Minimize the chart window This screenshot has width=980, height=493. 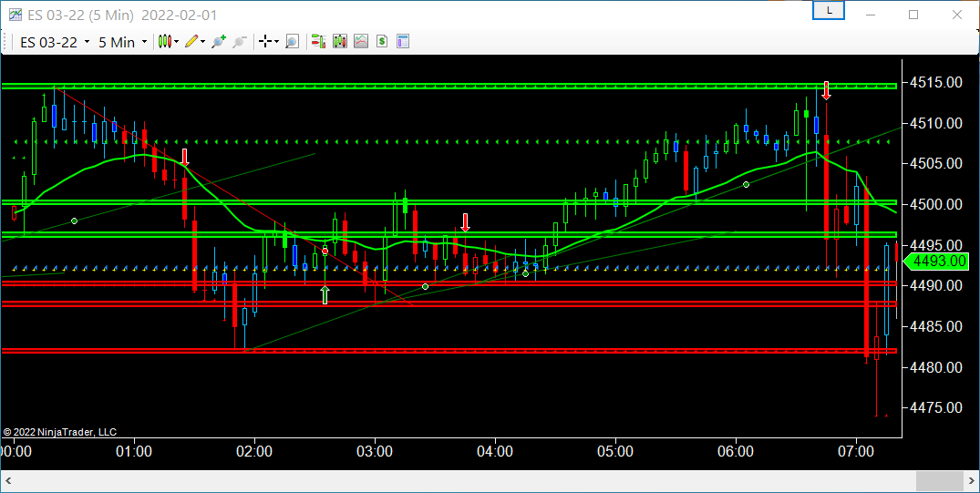click(x=870, y=15)
